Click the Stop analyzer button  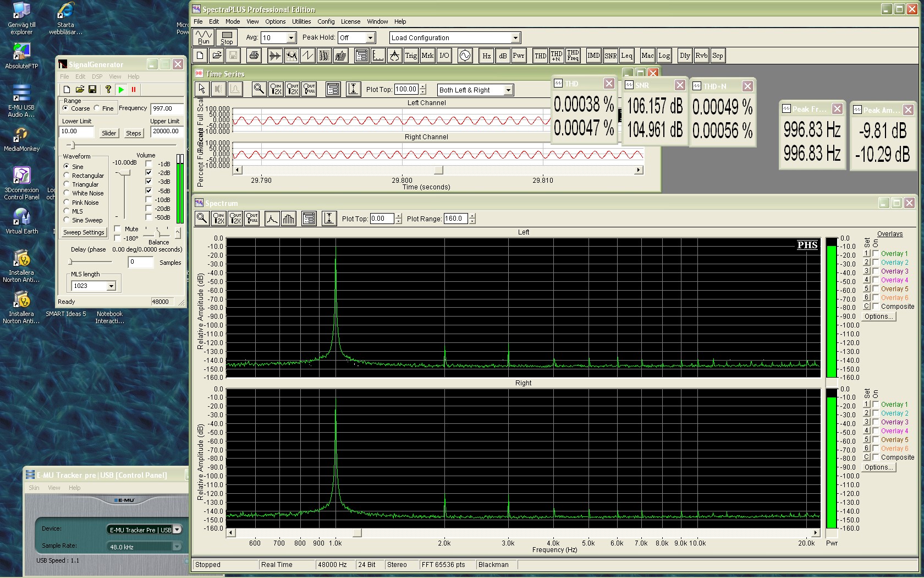tap(227, 37)
